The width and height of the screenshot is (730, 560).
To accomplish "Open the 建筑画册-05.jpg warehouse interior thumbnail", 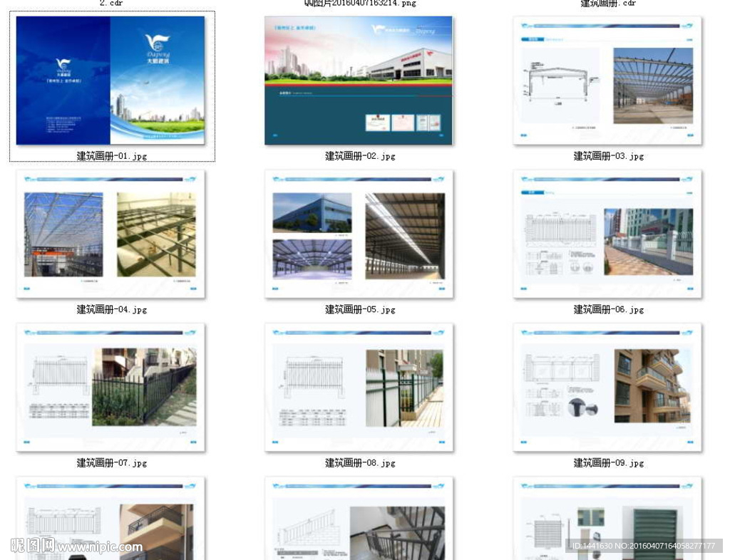I will click(358, 234).
